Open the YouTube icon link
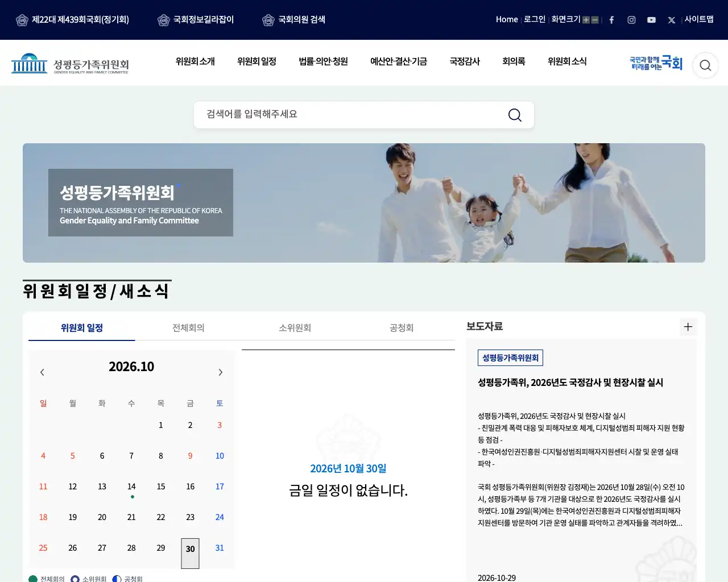Image resolution: width=728 pixels, height=582 pixels. point(651,20)
